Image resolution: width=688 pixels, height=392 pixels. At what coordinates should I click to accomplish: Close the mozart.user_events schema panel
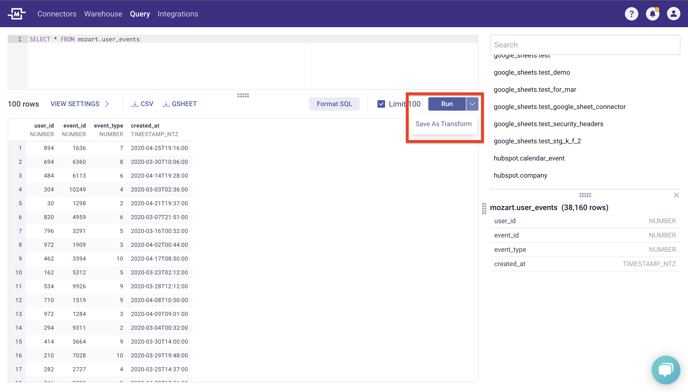[x=676, y=195]
